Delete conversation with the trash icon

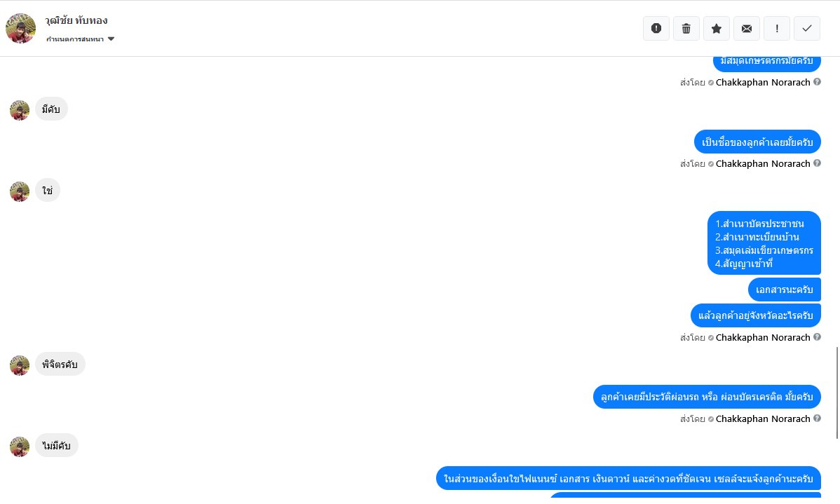686,28
